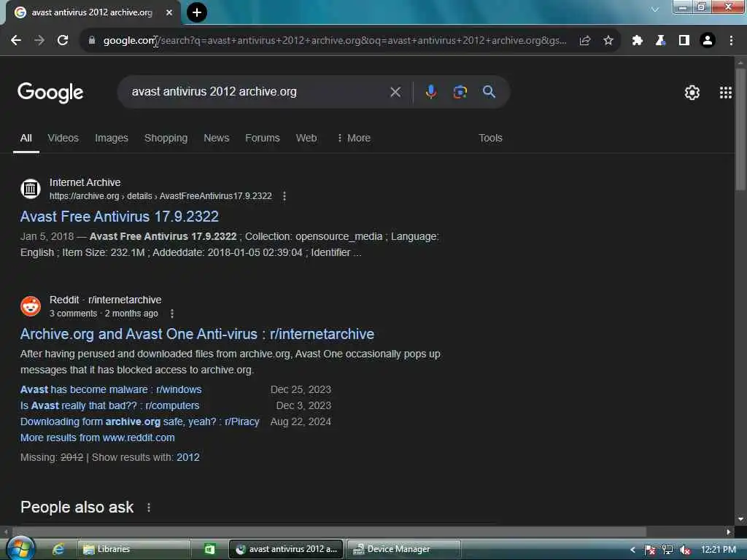The image size is (747, 560).
Task: Open People also ask options
Action: (149, 507)
